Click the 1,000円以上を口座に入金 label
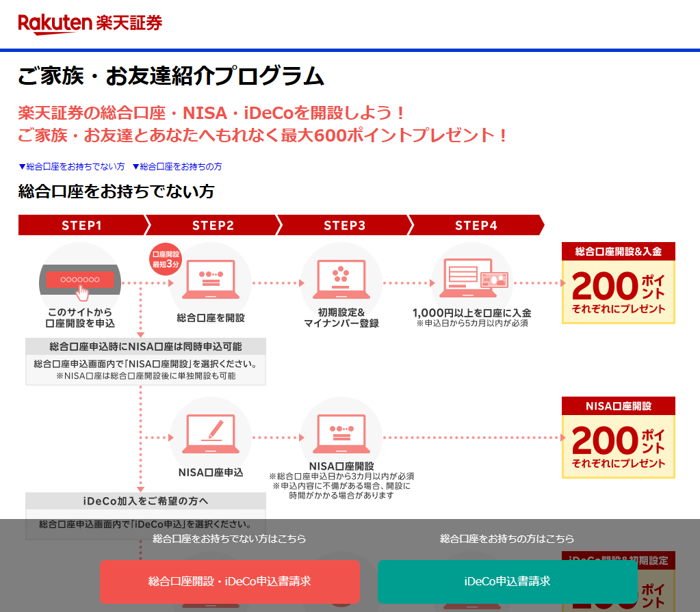Image resolution: width=700 pixels, height=612 pixels. pyautogui.click(x=472, y=312)
